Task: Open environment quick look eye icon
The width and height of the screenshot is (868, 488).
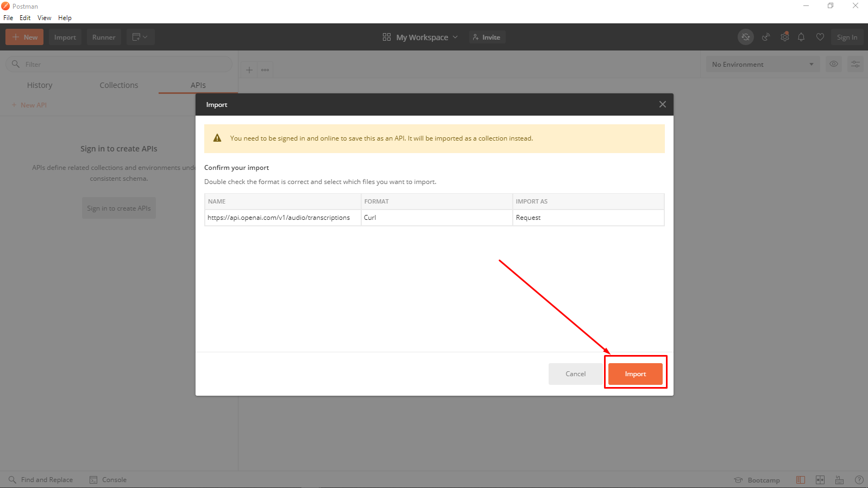Action: point(834,64)
